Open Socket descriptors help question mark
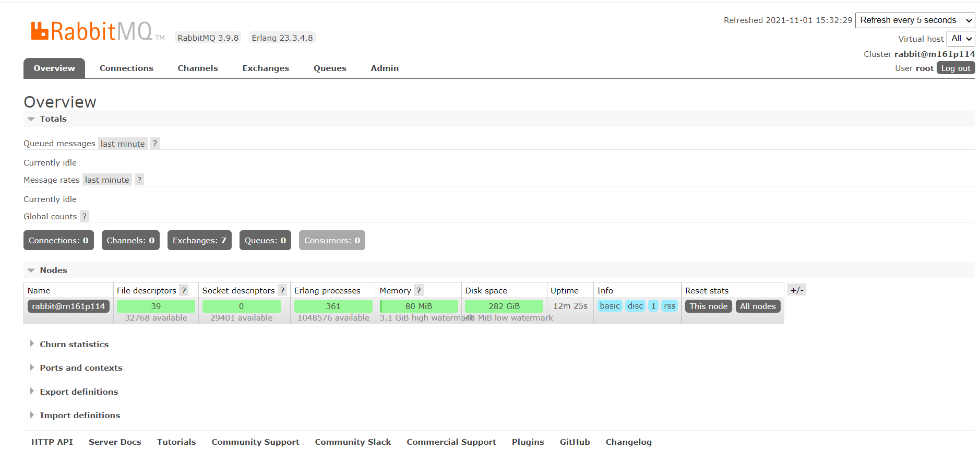Screen dimensions: 980x461 [282, 290]
